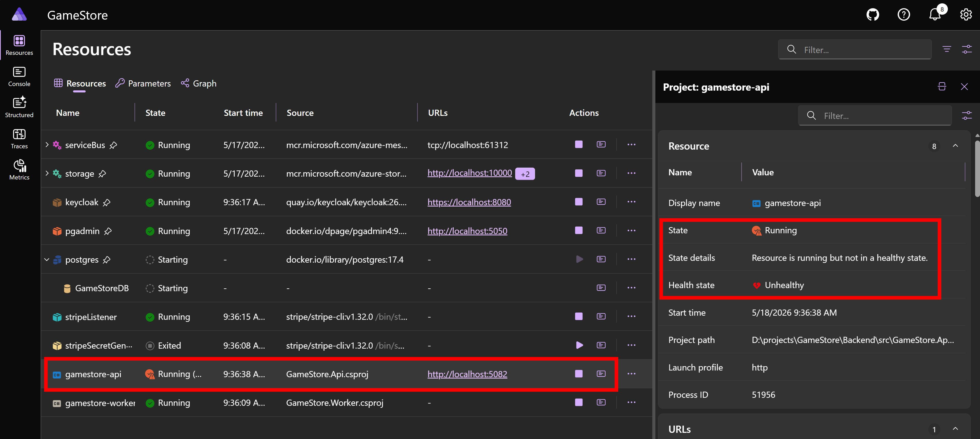
Task: Open gamestore-api link http://localhost:5082
Action: click(x=467, y=374)
